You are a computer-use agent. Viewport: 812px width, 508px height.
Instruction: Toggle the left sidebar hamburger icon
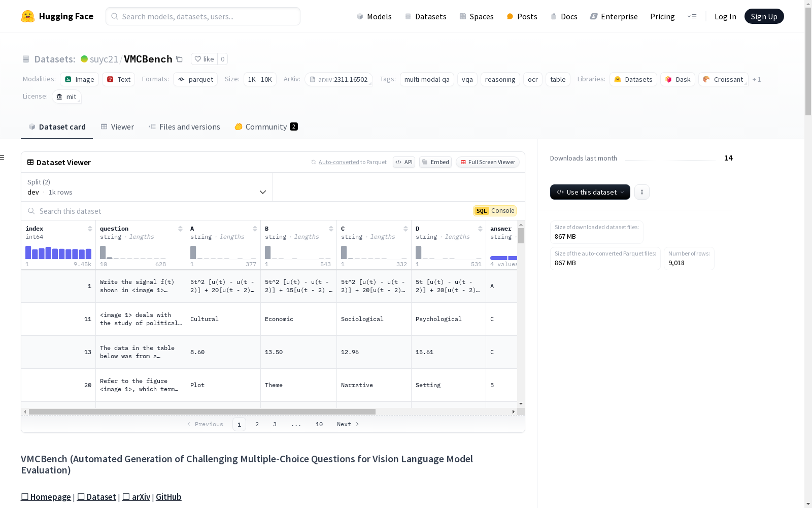pos(2,157)
